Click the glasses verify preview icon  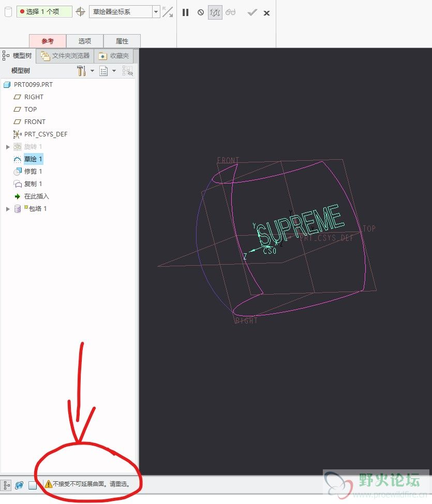coord(230,12)
